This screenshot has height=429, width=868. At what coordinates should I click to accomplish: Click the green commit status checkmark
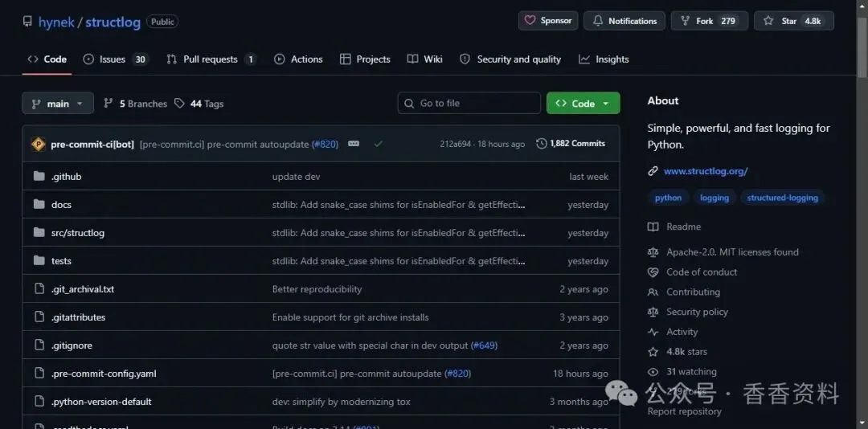click(378, 143)
